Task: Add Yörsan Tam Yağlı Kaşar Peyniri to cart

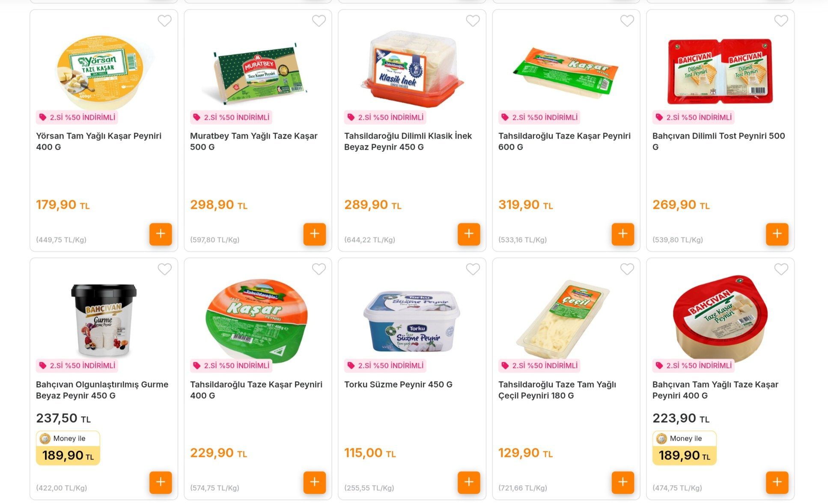Action: pyautogui.click(x=161, y=234)
